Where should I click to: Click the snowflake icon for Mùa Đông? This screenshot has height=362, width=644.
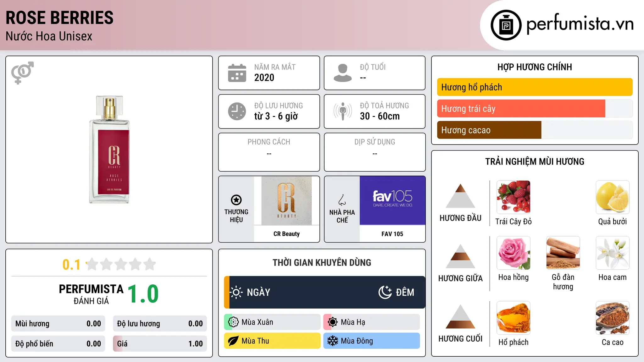[332, 341]
